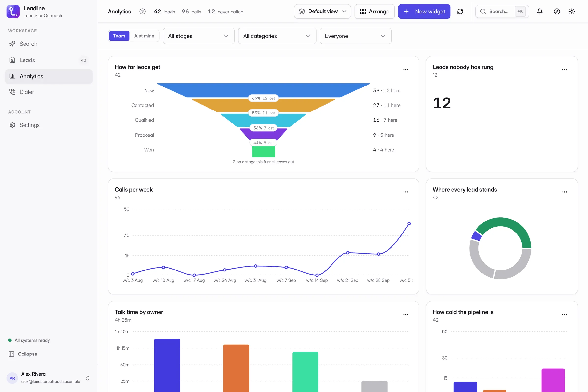This screenshot has height=392, width=588.
Task: Switch to Just mine toggle
Action: [x=144, y=36]
